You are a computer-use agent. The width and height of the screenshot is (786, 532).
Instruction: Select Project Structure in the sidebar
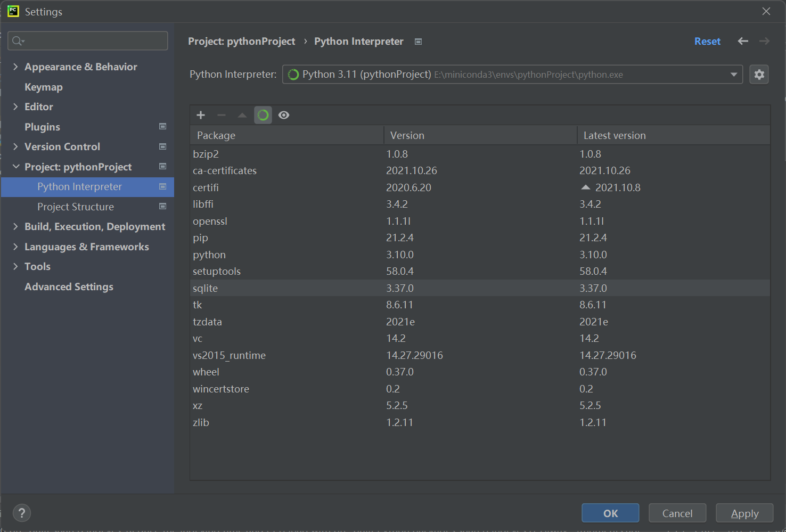coord(75,207)
